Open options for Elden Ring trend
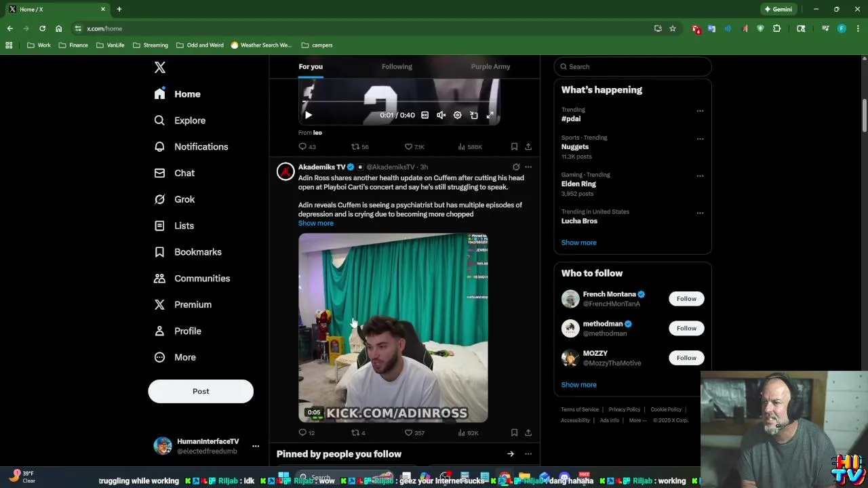868x488 pixels. (700, 176)
